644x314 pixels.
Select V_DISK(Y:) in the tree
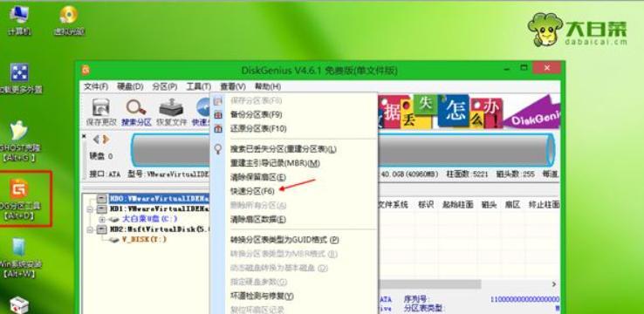tap(144, 240)
